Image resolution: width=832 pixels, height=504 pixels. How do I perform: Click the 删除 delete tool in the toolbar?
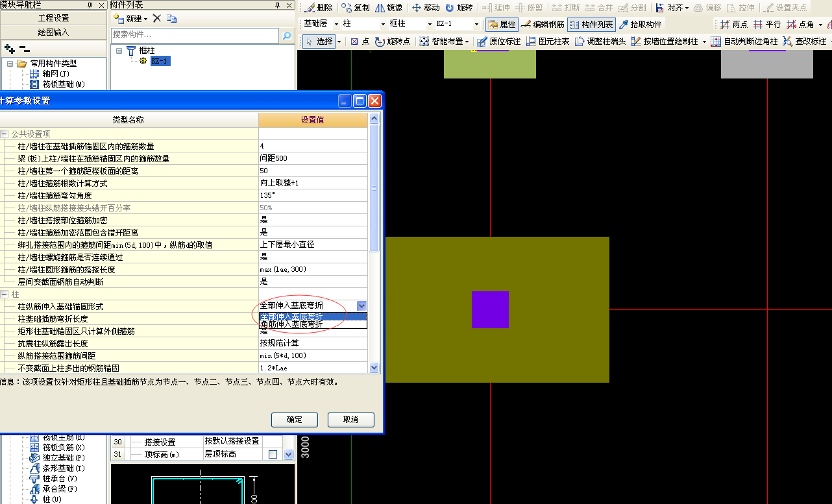pyautogui.click(x=319, y=8)
